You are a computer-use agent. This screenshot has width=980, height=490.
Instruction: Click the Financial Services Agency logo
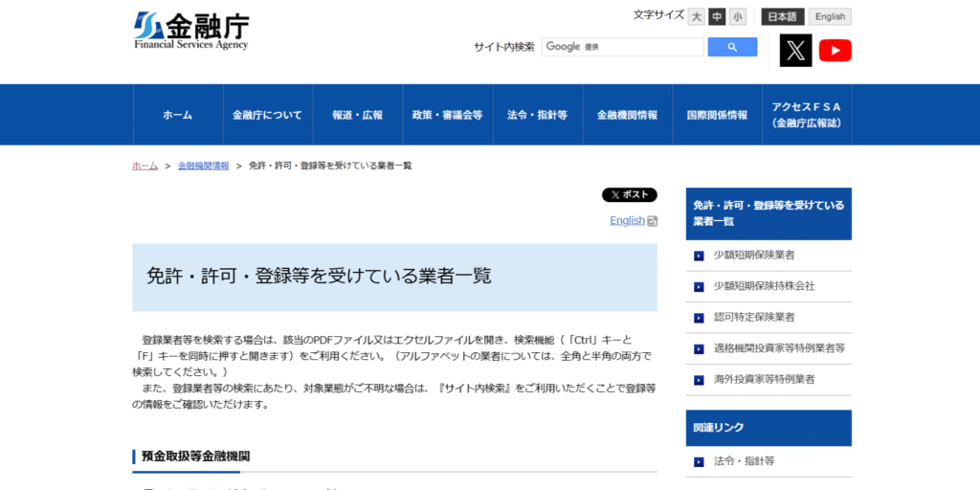point(191,31)
